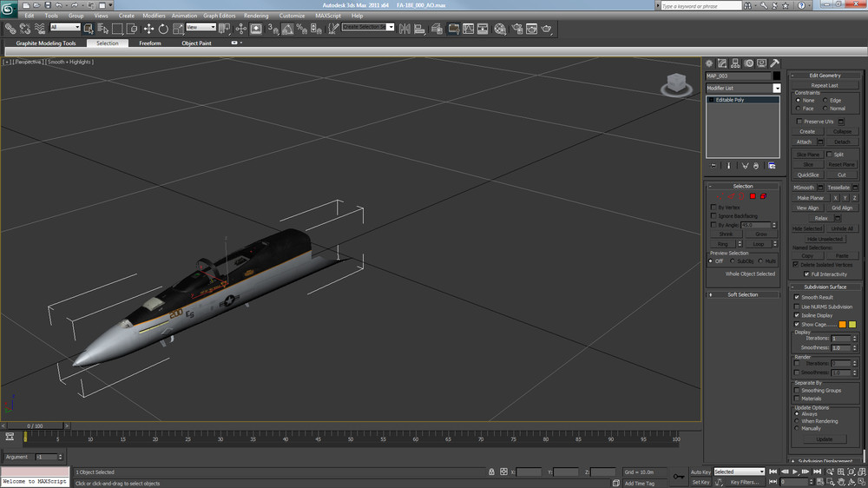Switch to the Freeform ribbon tab
Image resolution: width=868 pixels, height=488 pixels.
(x=150, y=43)
